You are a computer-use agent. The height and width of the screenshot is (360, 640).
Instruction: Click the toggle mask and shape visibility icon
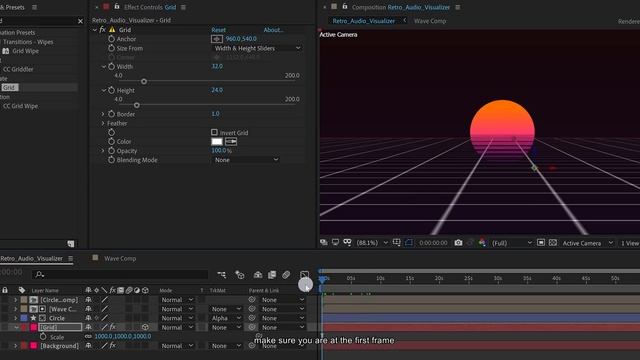(409, 243)
